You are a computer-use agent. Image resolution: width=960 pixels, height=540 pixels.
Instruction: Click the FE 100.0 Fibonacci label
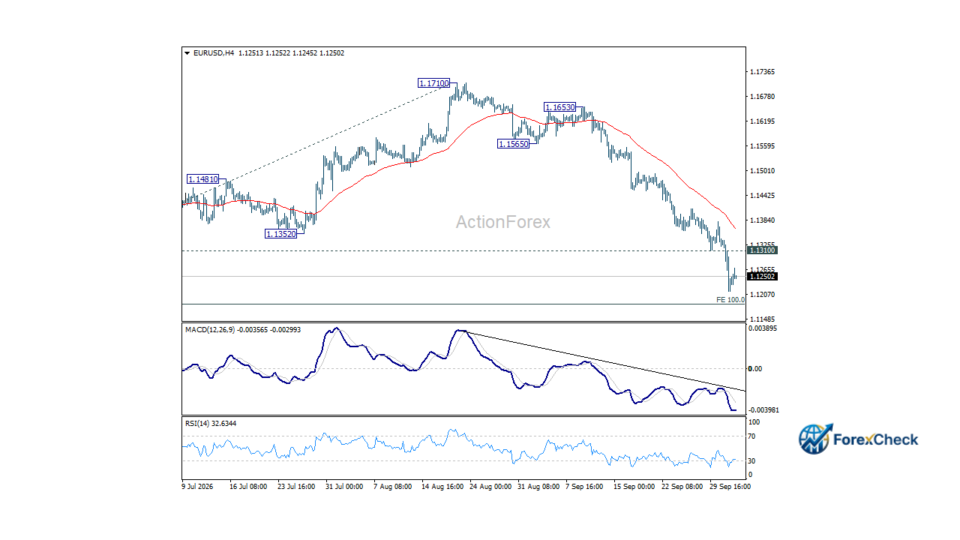[730, 300]
